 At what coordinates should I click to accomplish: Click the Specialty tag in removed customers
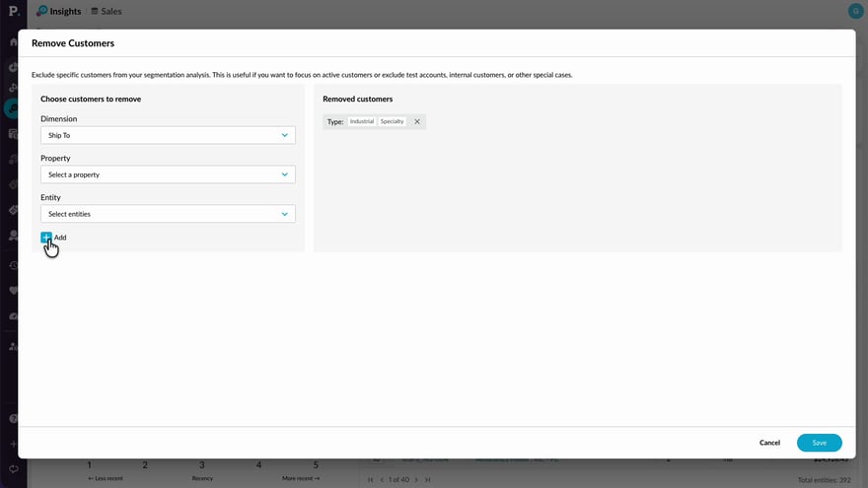[x=392, y=121]
